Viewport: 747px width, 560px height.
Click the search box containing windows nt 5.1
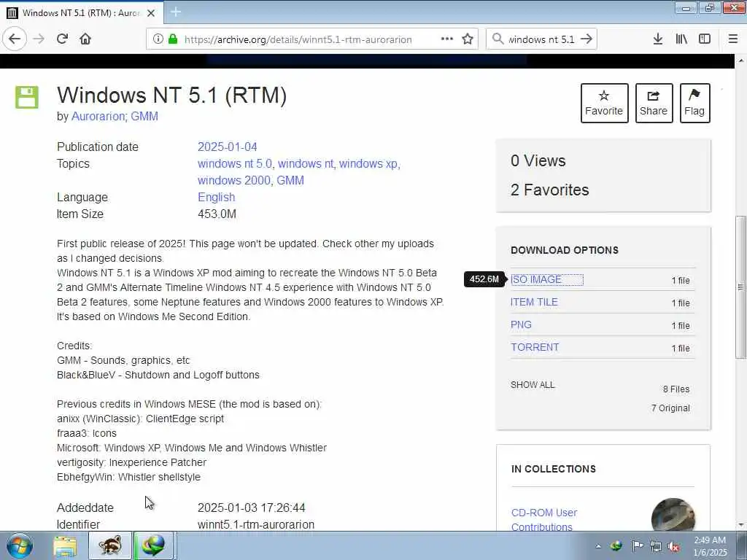[x=542, y=39]
